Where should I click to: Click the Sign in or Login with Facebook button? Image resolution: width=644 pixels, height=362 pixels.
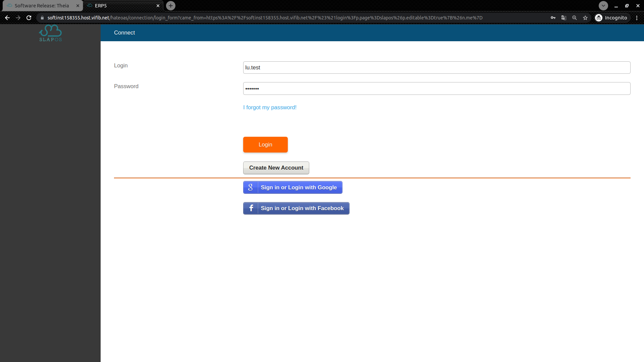coord(297,208)
